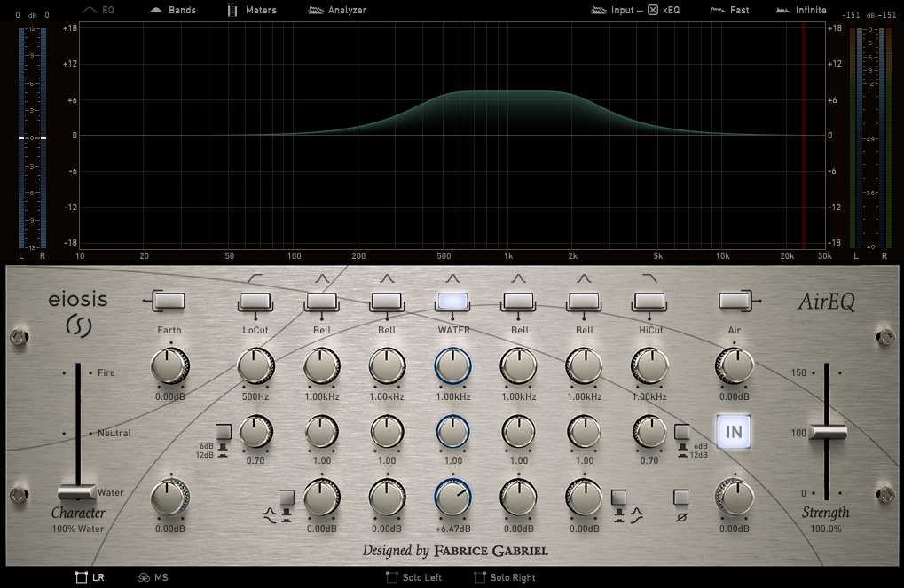Click the phase invert button
The height and width of the screenshot is (588, 904).
click(x=680, y=498)
